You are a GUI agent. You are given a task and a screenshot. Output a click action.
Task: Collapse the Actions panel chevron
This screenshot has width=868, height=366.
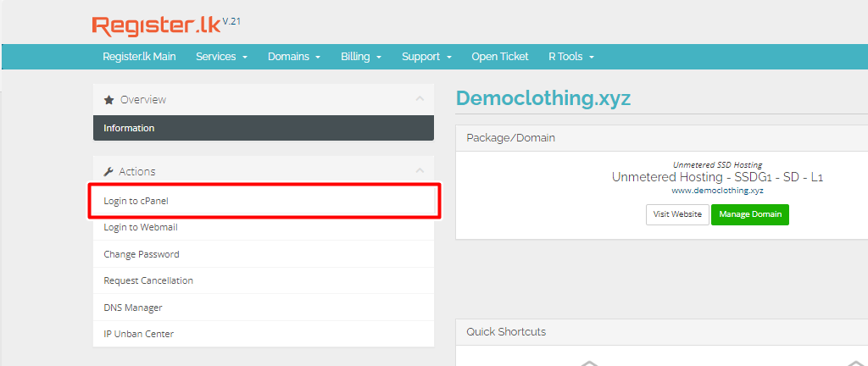coord(420,171)
